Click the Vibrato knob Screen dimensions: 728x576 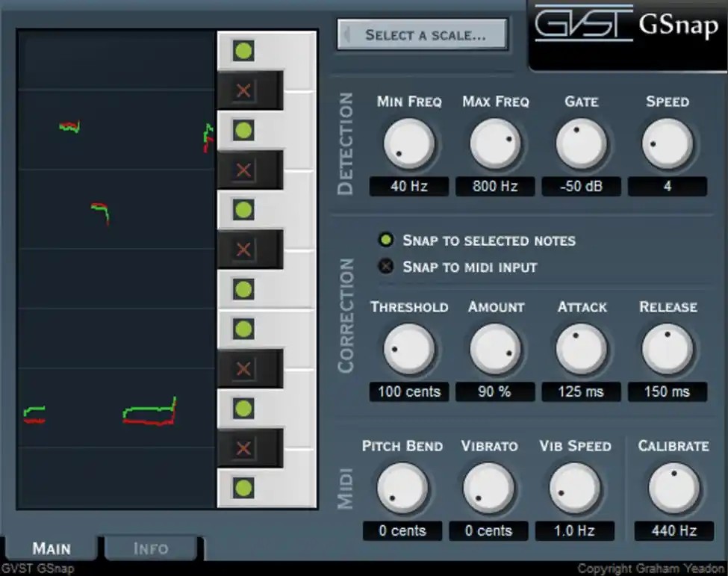[x=488, y=488]
